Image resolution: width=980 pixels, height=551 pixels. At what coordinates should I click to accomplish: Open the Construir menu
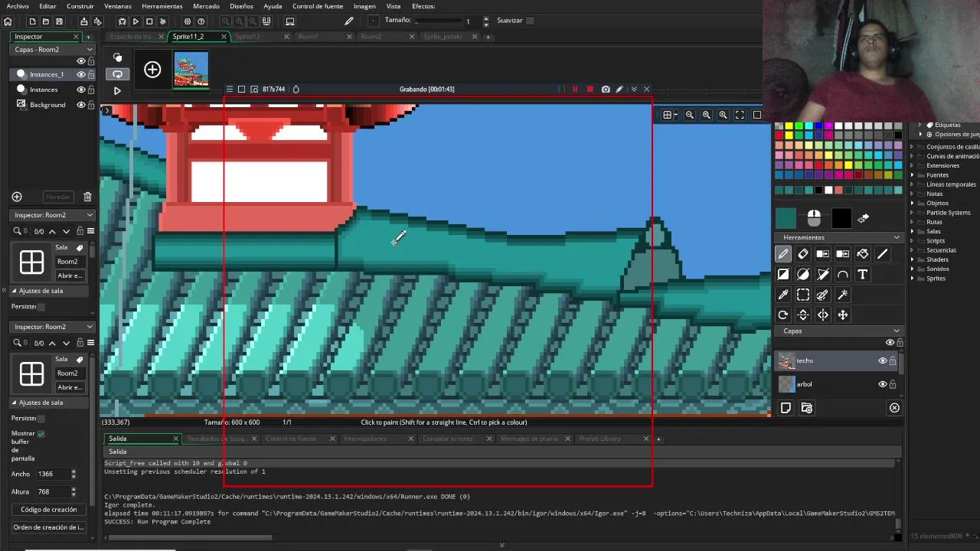tap(80, 6)
